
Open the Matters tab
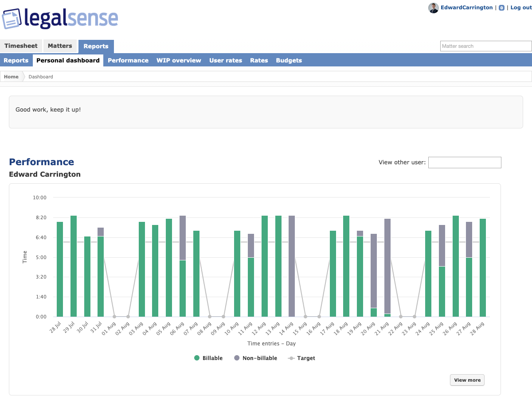[60, 46]
